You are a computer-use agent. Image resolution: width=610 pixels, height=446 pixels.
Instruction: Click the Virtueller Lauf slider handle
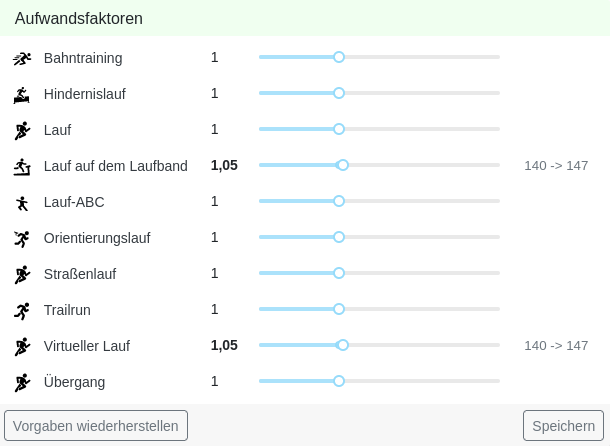(x=343, y=345)
